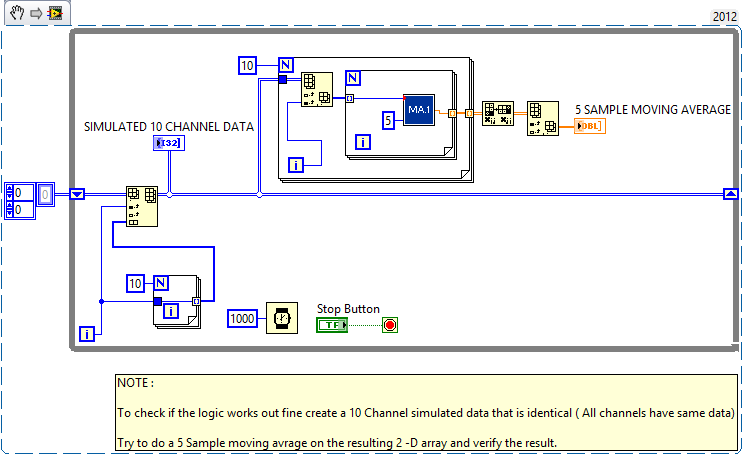Viewport: 743px width, 455px height.
Task: Select the Insert Into Array function on main wire
Action: tap(142, 206)
